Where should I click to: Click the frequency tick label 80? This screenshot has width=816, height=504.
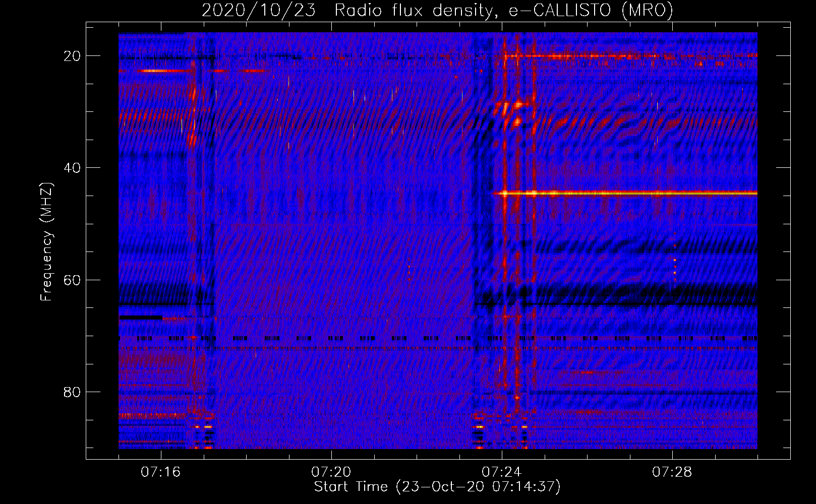pos(72,392)
